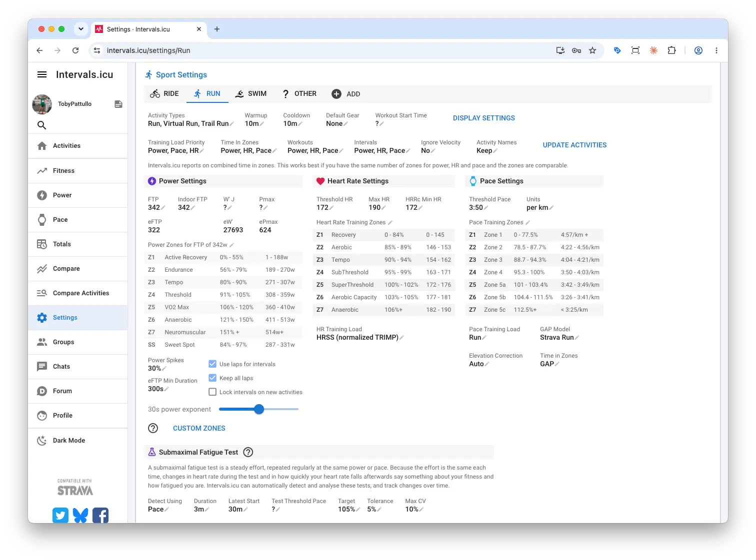The width and height of the screenshot is (756, 560).
Task: Switch to the OTHER sport tab
Action: click(299, 94)
